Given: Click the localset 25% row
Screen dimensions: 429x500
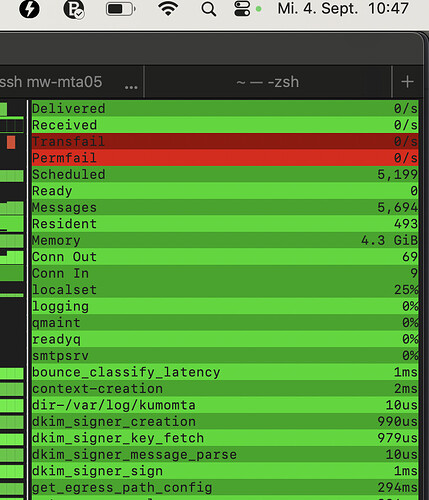Looking at the screenshot, I should coord(225,290).
